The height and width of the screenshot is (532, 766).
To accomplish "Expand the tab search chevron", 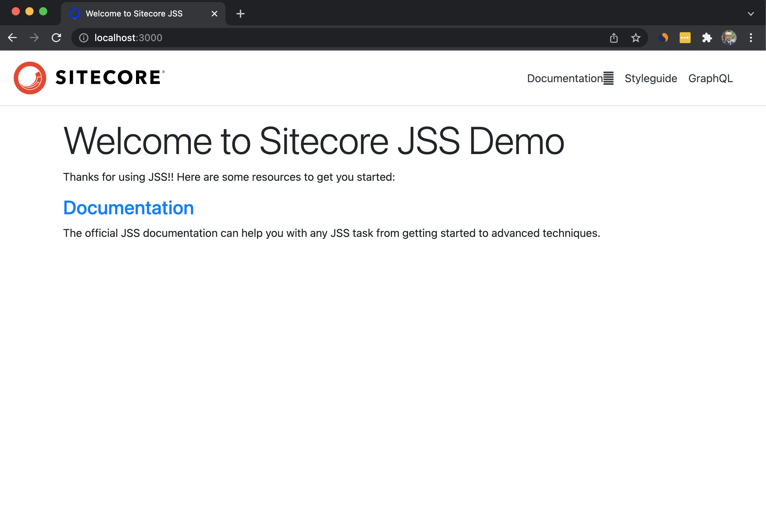I will (x=751, y=14).
